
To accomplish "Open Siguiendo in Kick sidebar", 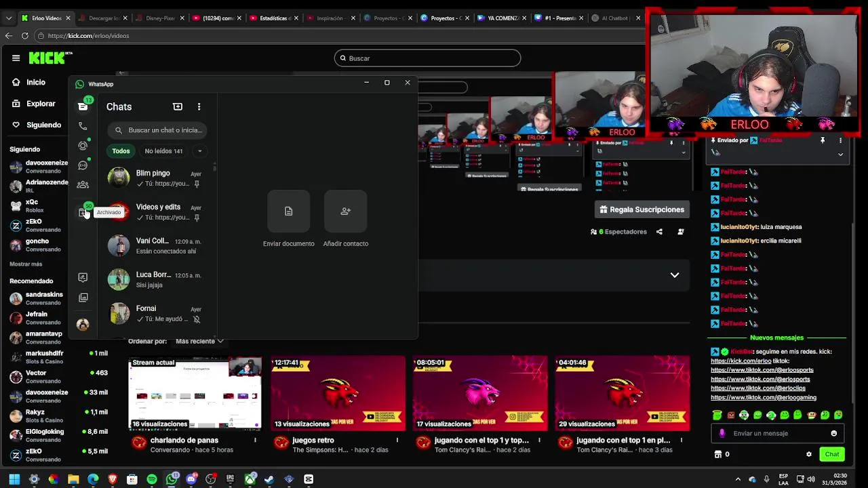I will (x=37, y=125).
